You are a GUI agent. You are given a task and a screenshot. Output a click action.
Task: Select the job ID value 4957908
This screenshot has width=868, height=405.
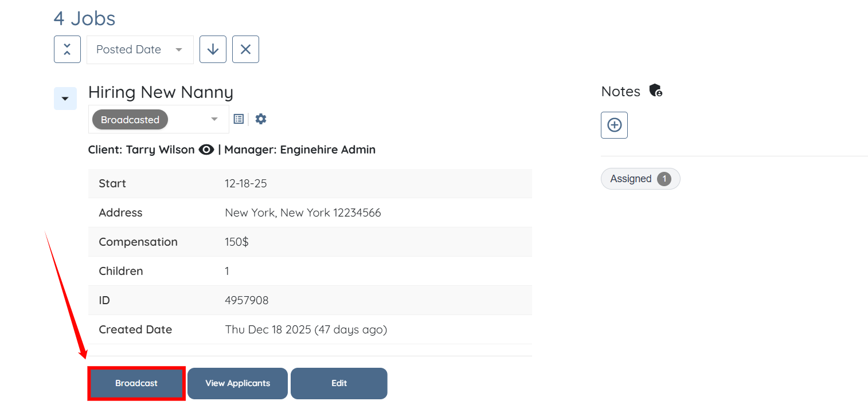tap(247, 300)
